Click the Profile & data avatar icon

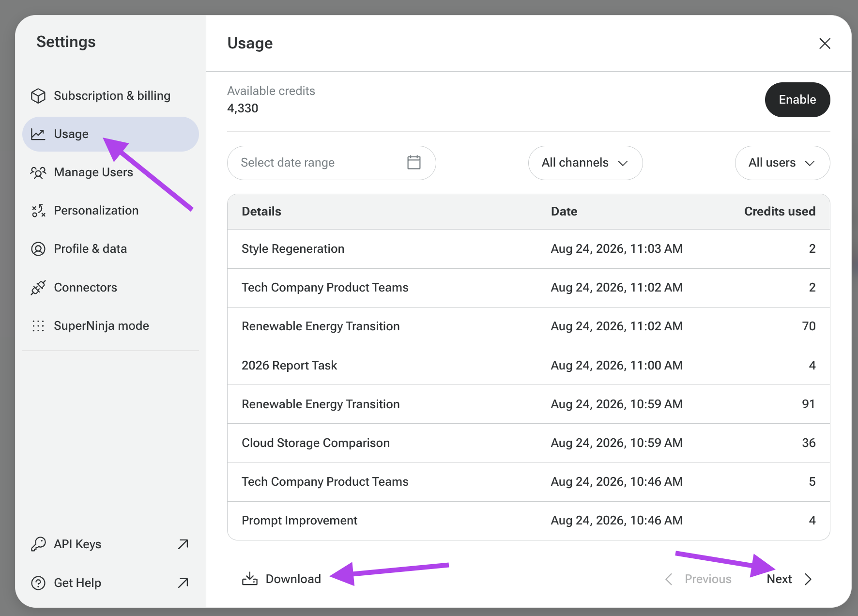point(38,249)
